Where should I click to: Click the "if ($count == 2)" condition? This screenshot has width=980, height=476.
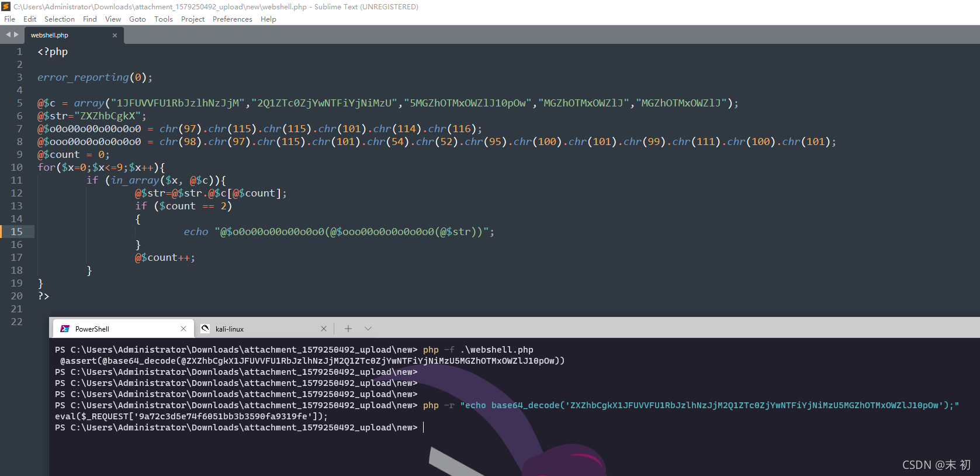click(183, 206)
